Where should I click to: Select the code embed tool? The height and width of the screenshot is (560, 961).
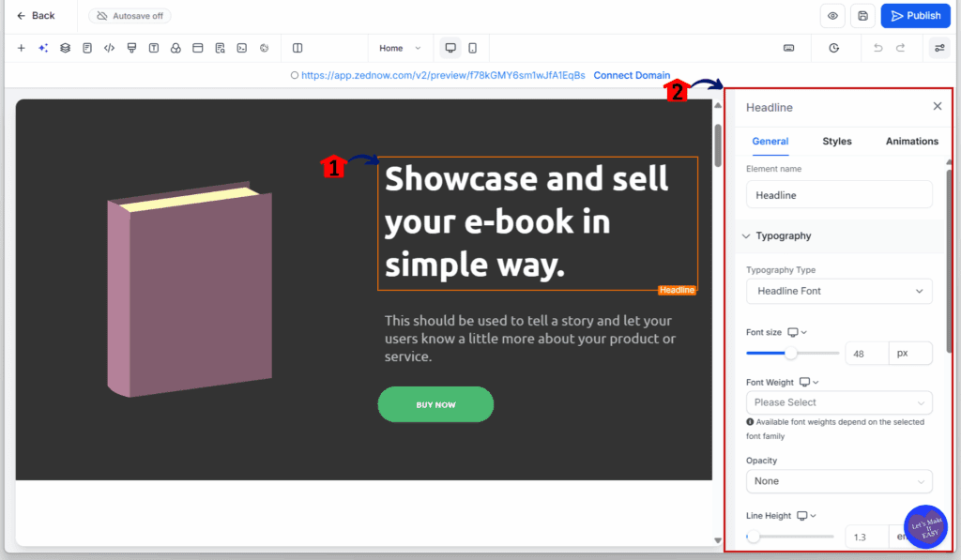click(x=110, y=48)
